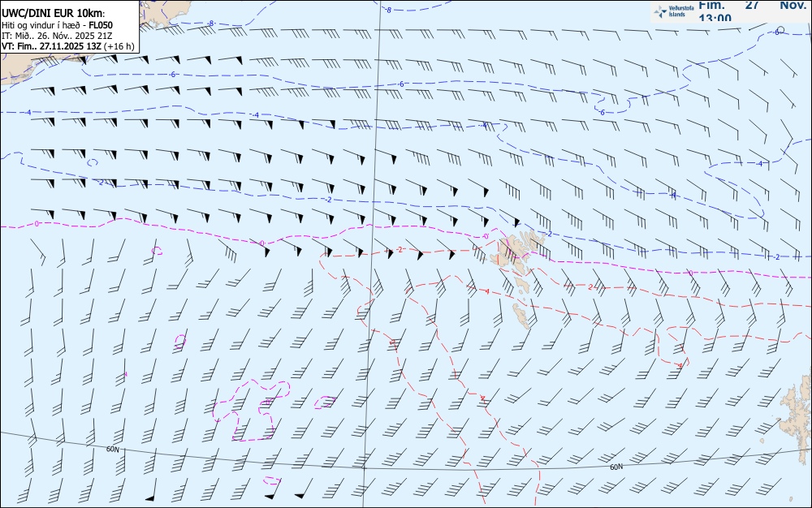
Task: Click the 'Nov.' month label in header
Action: 793,5
